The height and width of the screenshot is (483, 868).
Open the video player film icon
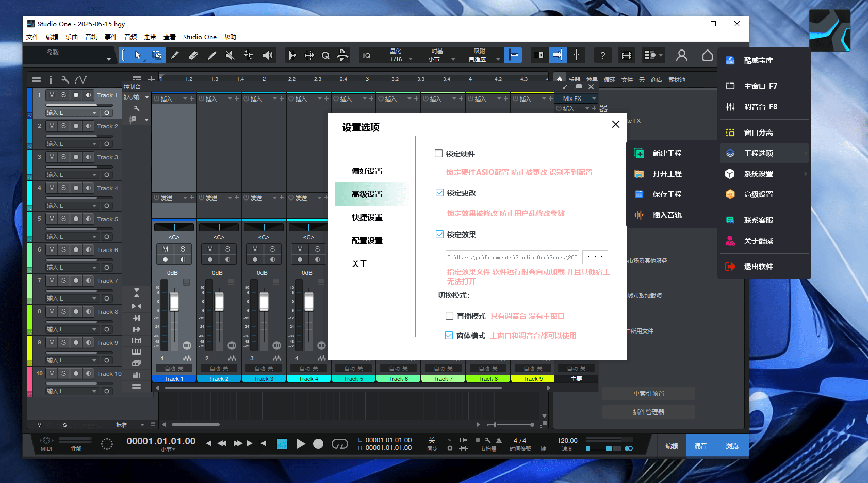[627, 56]
